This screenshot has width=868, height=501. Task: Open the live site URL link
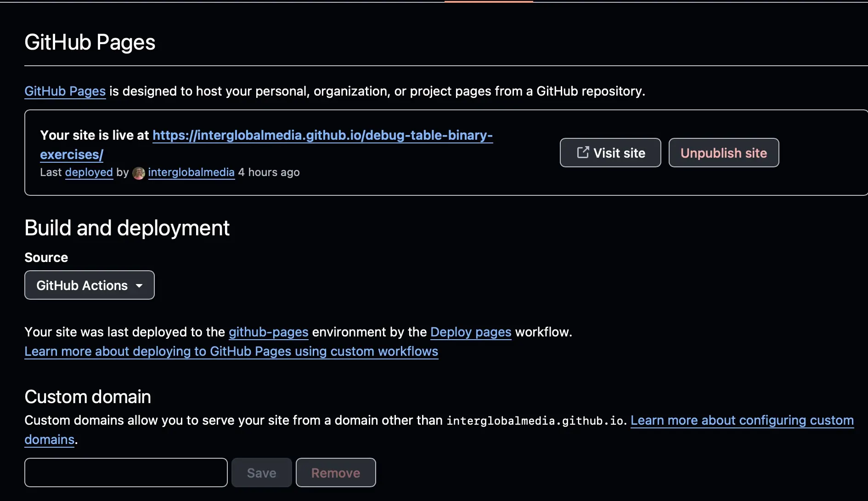(x=322, y=135)
